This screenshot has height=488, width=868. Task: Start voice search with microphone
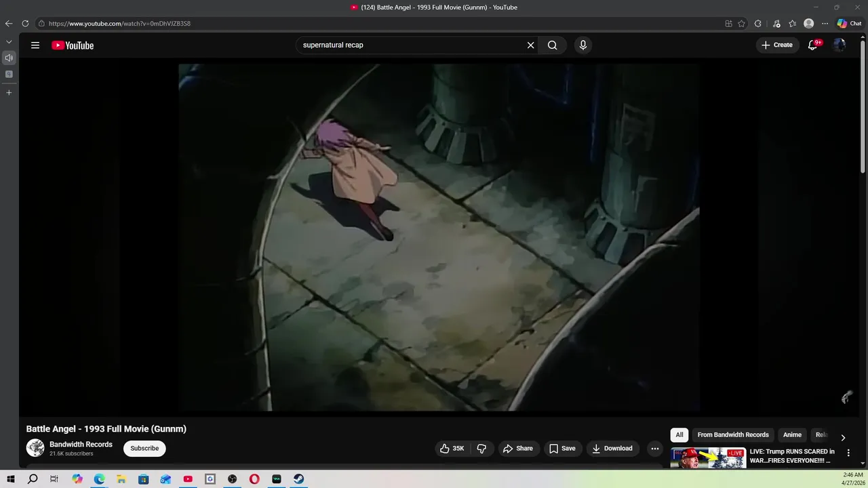tap(583, 45)
